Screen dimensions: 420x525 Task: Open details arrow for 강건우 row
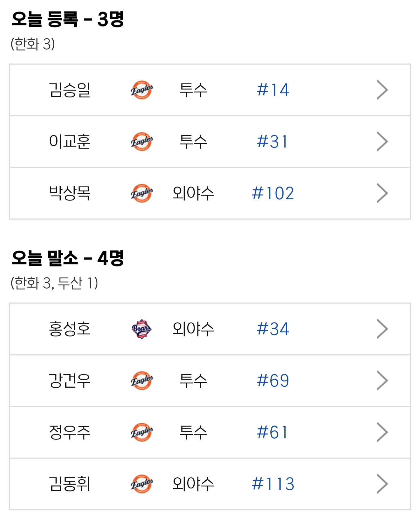pyautogui.click(x=382, y=381)
